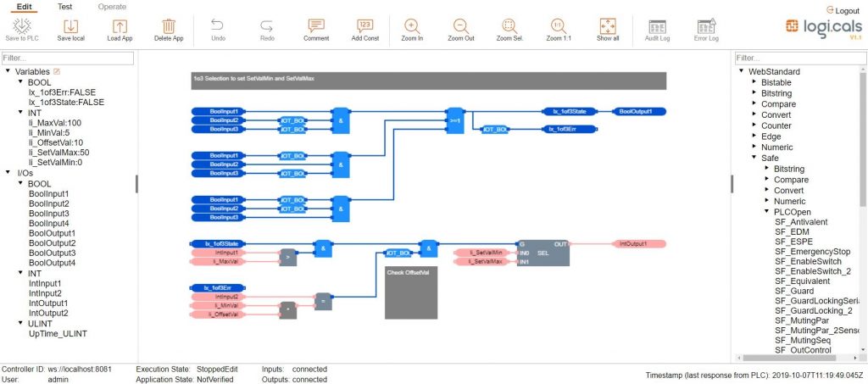868x384 pixels.
Task: Click the edit icon next to Variables
Action: point(57,72)
